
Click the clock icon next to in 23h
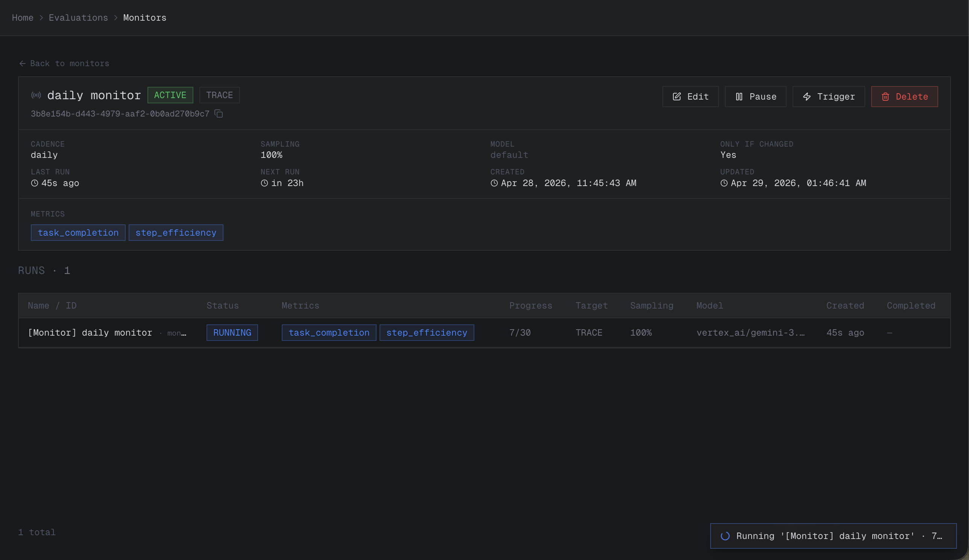tap(264, 183)
